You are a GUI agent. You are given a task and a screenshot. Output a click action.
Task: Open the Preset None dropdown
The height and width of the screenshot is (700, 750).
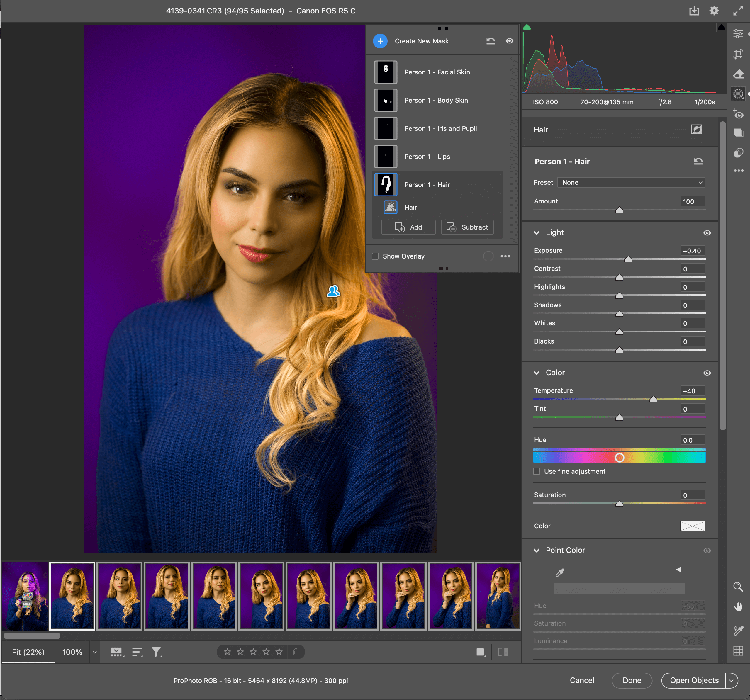[631, 183]
